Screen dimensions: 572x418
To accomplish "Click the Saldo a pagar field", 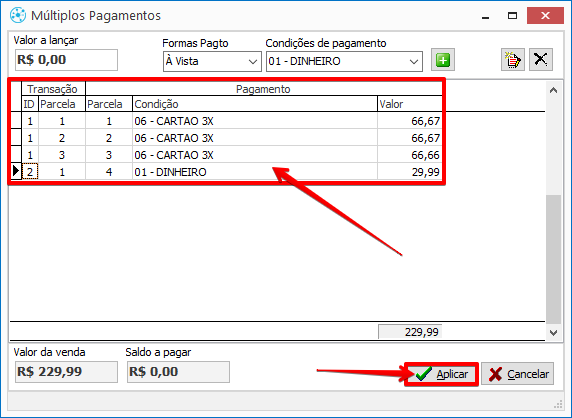I will 178,372.
